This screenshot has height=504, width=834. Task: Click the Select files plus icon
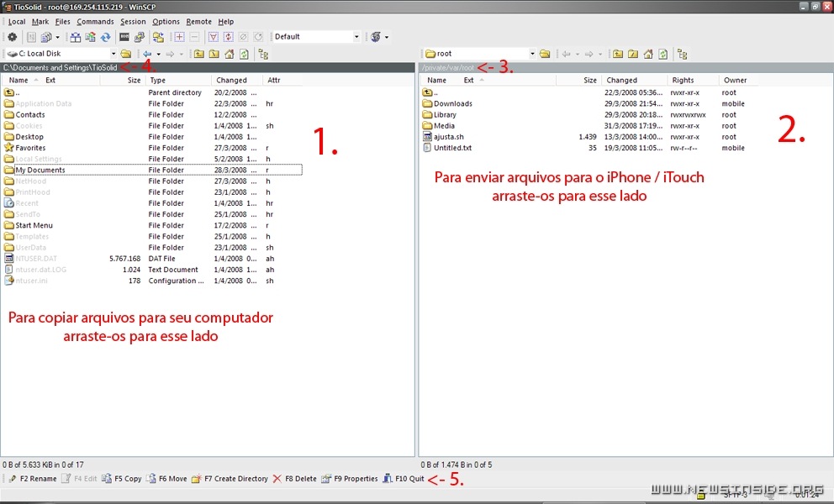(x=179, y=37)
